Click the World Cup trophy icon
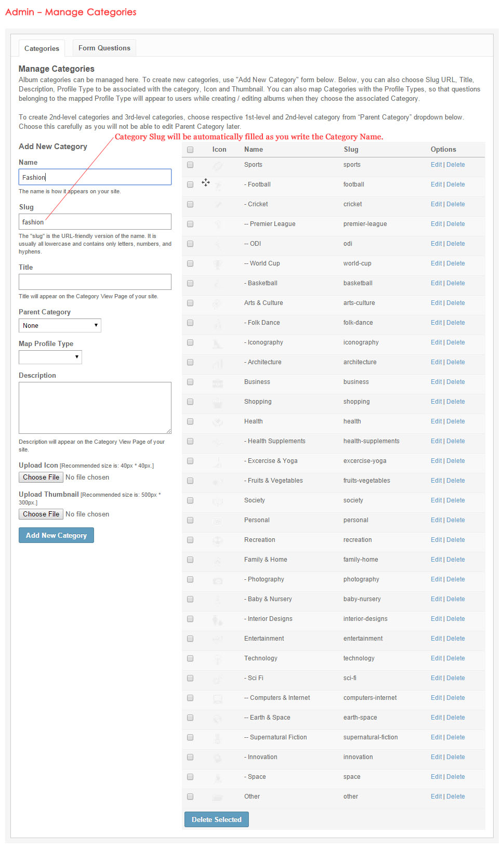 (x=218, y=264)
